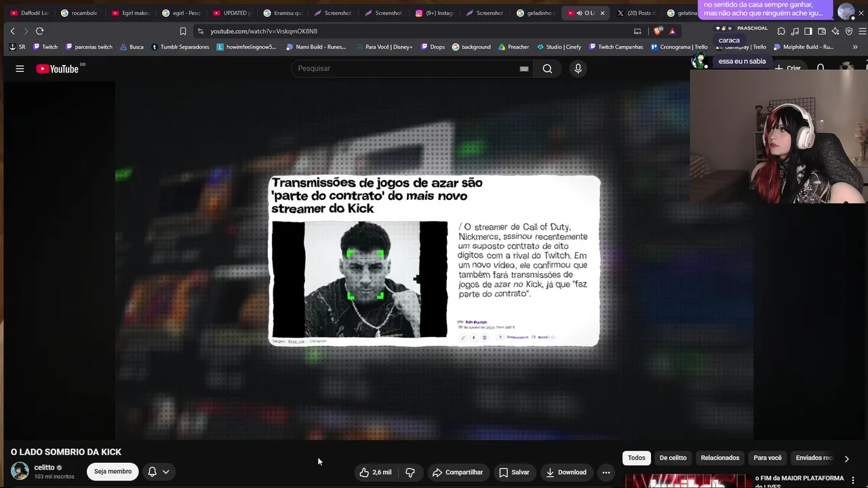The width and height of the screenshot is (868, 488).
Task: Switch to the UPDATED YouTube tab
Action: (x=232, y=13)
